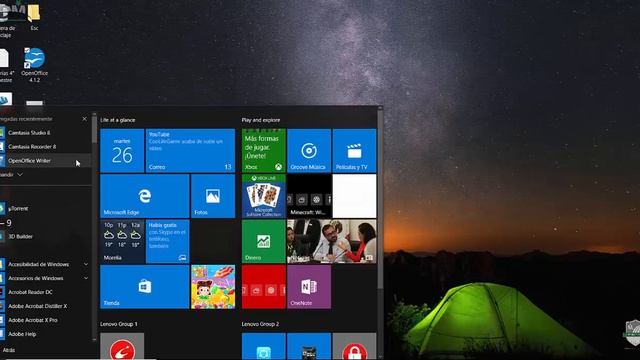Viewport: 640px width, 360px height.
Task: Open the Skype Habla gratis tile
Action: (167, 242)
